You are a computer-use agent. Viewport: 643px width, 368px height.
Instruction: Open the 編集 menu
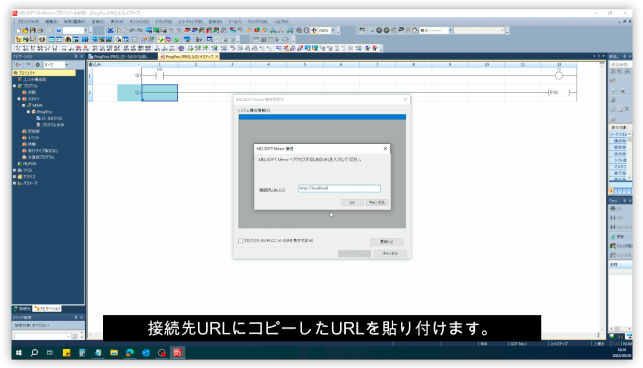(x=51, y=21)
